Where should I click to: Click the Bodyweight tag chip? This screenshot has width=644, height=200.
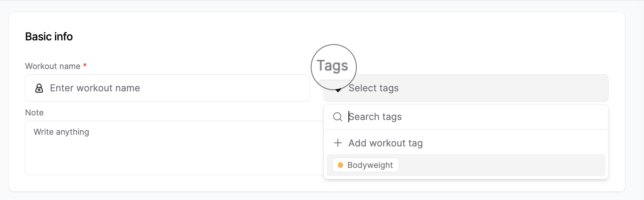point(365,165)
